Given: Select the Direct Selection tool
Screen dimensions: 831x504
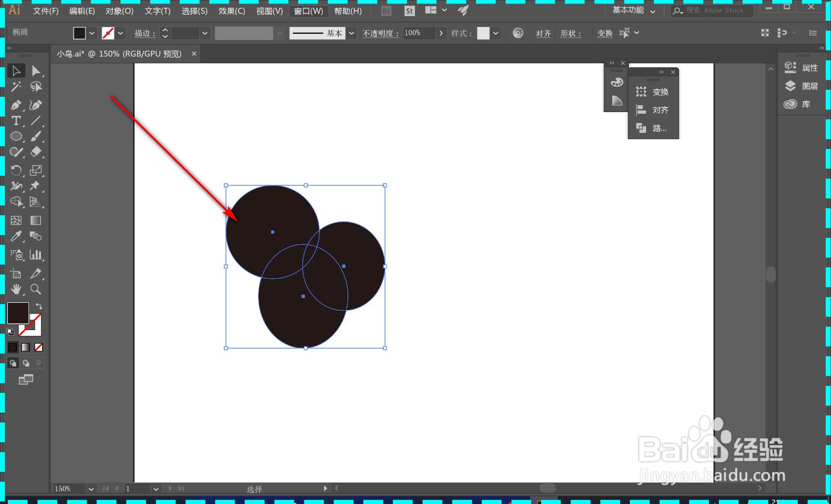Looking at the screenshot, I should (36, 71).
